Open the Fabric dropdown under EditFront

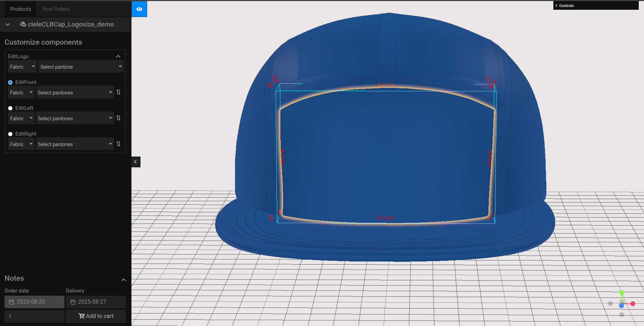coord(21,92)
